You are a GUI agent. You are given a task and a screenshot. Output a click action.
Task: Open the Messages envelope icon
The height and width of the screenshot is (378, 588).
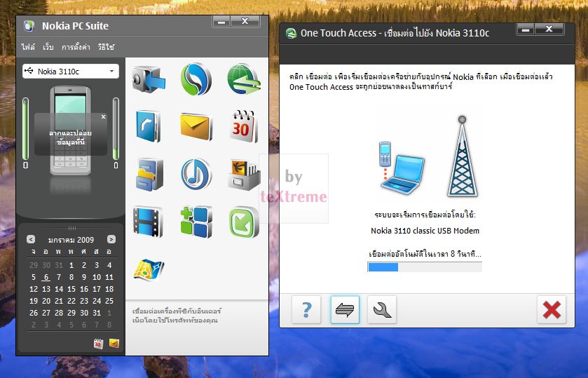196,126
